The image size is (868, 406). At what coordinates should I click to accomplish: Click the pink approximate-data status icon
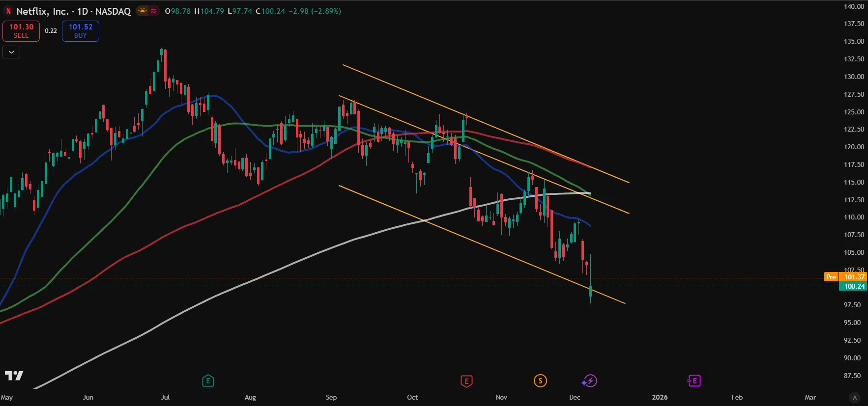pos(153,11)
